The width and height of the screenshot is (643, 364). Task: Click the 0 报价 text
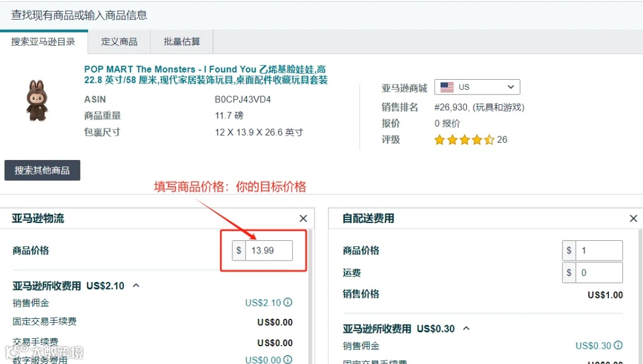click(x=447, y=124)
